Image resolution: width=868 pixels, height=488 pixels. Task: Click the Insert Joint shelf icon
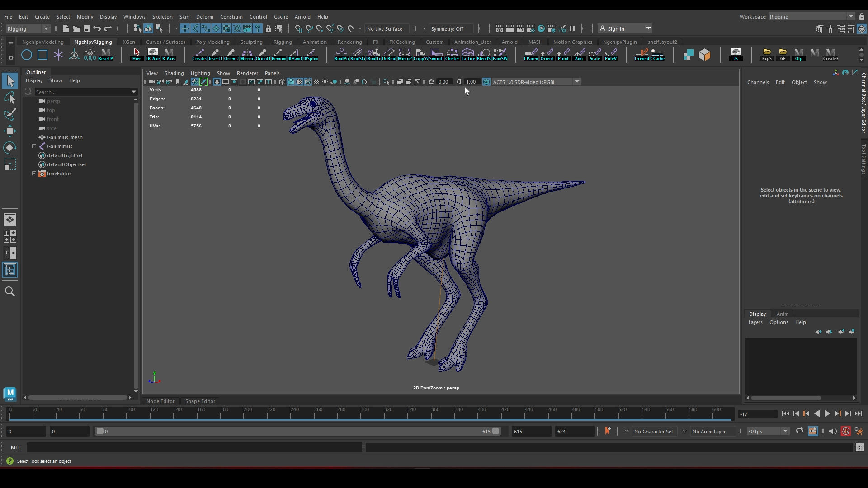pyautogui.click(x=215, y=55)
